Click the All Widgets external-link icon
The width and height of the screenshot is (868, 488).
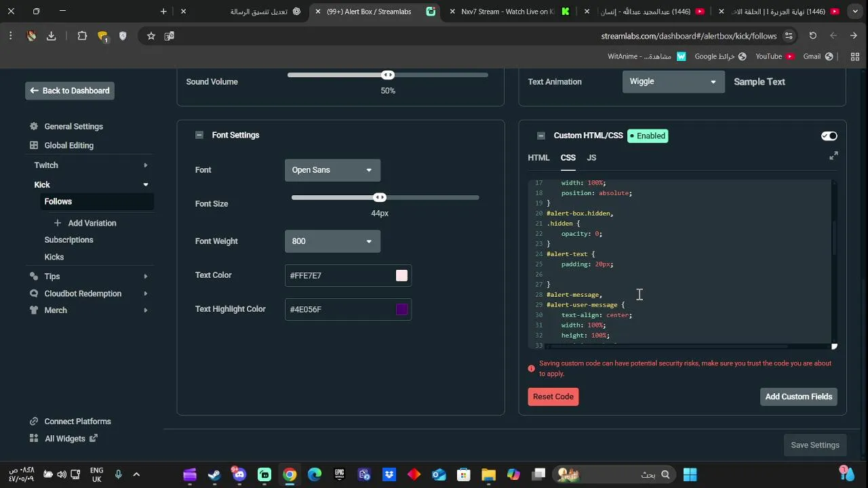94,439
